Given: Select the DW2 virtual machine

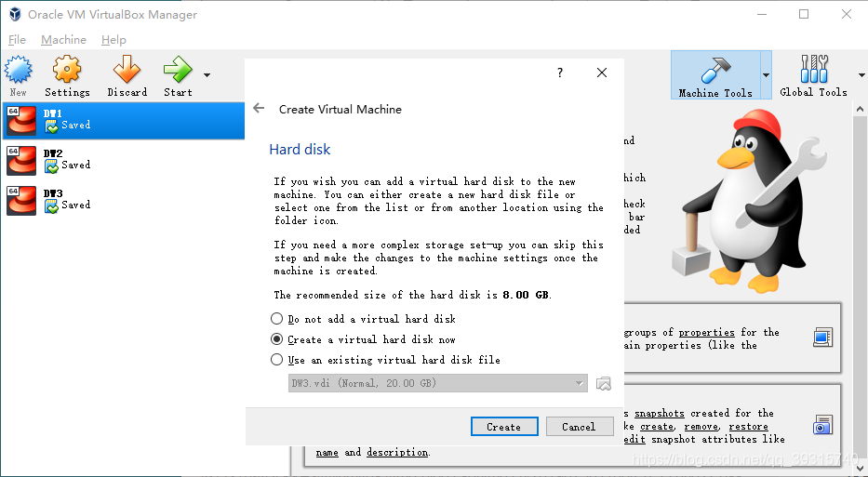Looking at the screenshot, I should pyautogui.click(x=123, y=159).
